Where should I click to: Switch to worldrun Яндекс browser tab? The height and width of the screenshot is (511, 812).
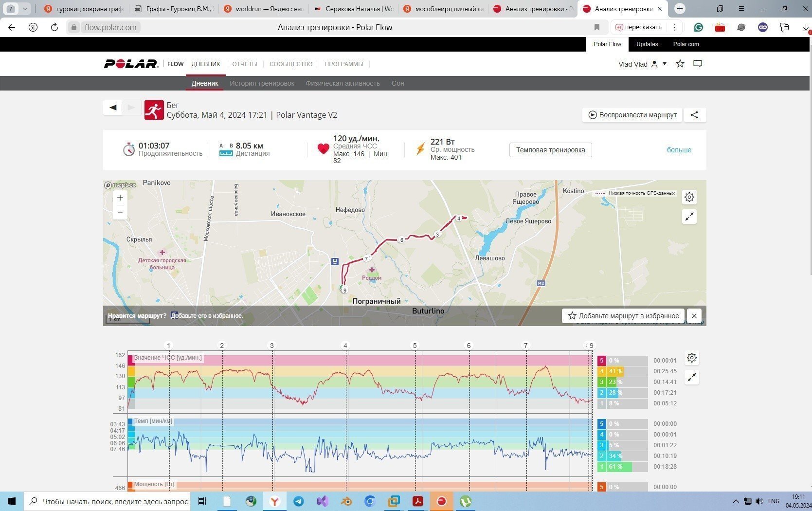[x=264, y=9]
